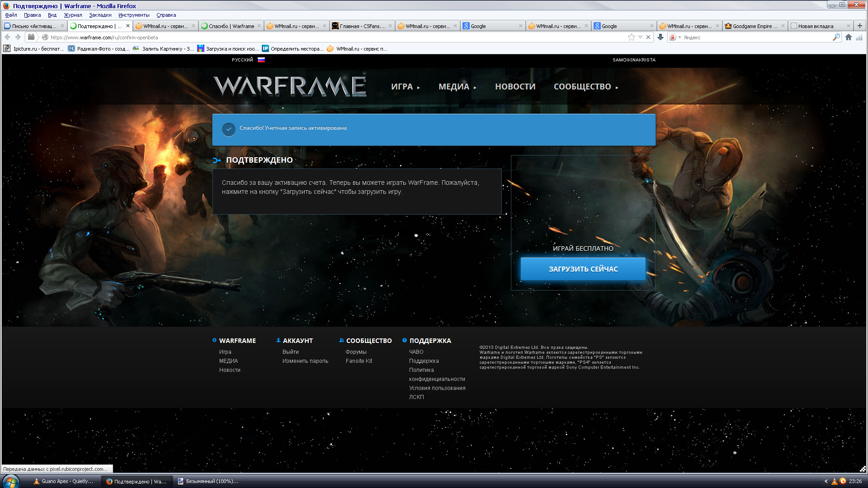Open the Правка menu
The width and height of the screenshot is (868, 488).
(32, 15)
